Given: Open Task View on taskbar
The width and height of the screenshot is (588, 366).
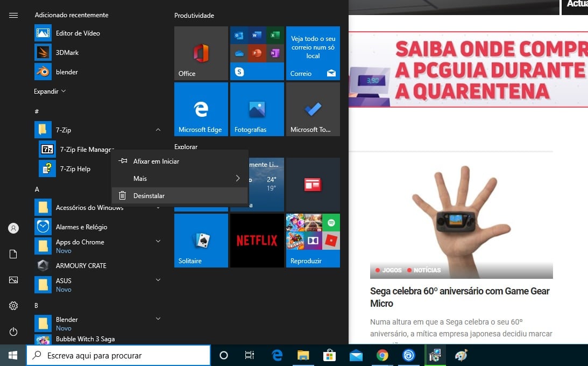Looking at the screenshot, I should [x=250, y=355].
